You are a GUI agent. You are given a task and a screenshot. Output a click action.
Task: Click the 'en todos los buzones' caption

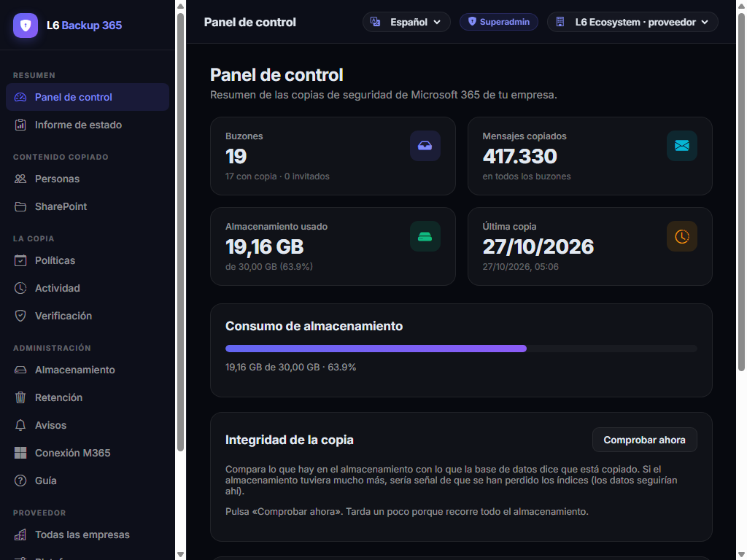tap(527, 176)
